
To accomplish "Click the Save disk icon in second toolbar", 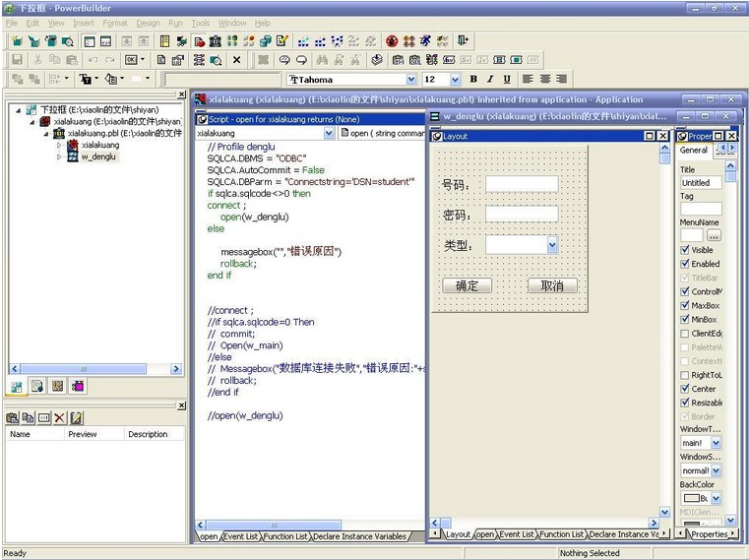I will tap(17, 60).
